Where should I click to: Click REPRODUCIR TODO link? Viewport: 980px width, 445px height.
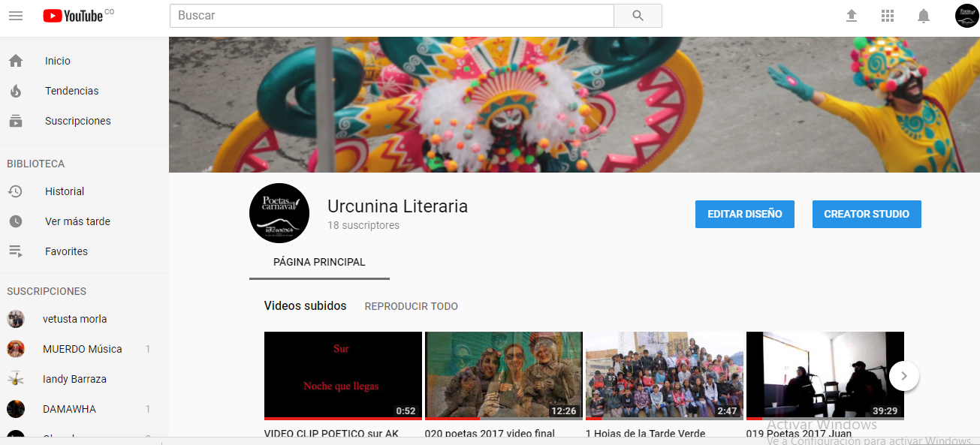[x=412, y=306]
